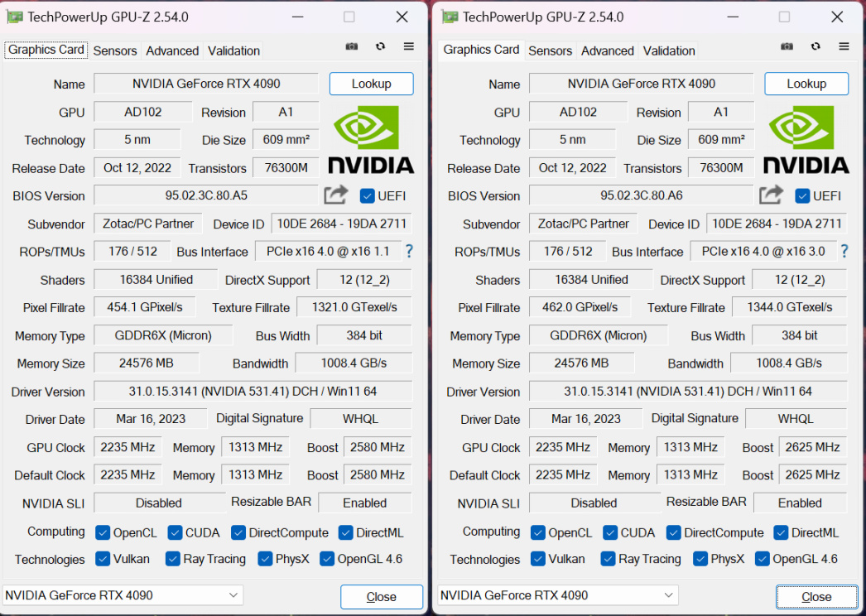Toggle OpenCL checkbox in left window
The image size is (866, 616).
pyautogui.click(x=102, y=532)
